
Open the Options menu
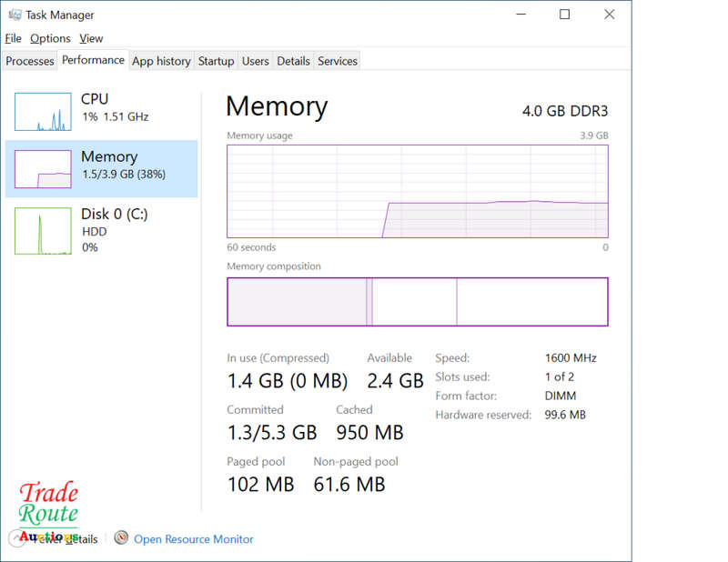pos(50,38)
